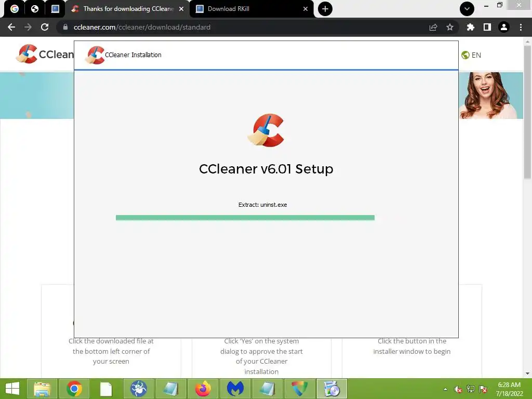Open Malwarebytes from the taskbar
The width and height of the screenshot is (532, 399).
(x=235, y=389)
